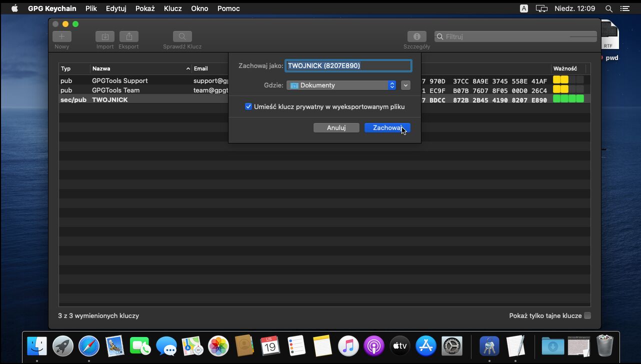The image size is (641, 364).
Task: Open the Klucz menu
Action: coord(172,8)
